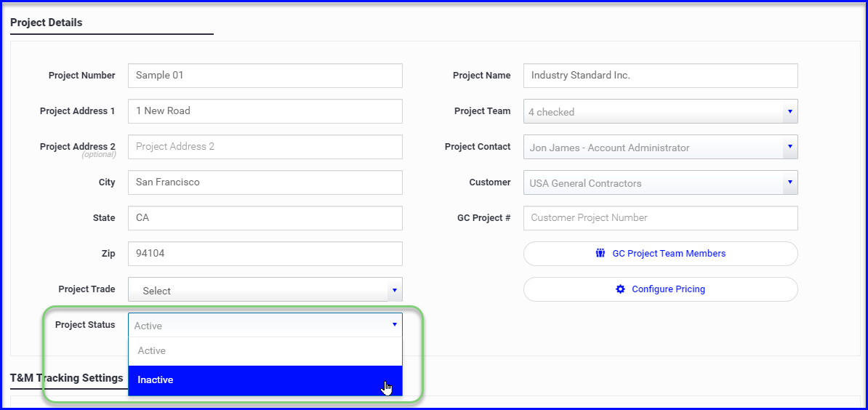Click the Project Team dropdown arrow
Screen dimensions: 868x410
coord(790,112)
